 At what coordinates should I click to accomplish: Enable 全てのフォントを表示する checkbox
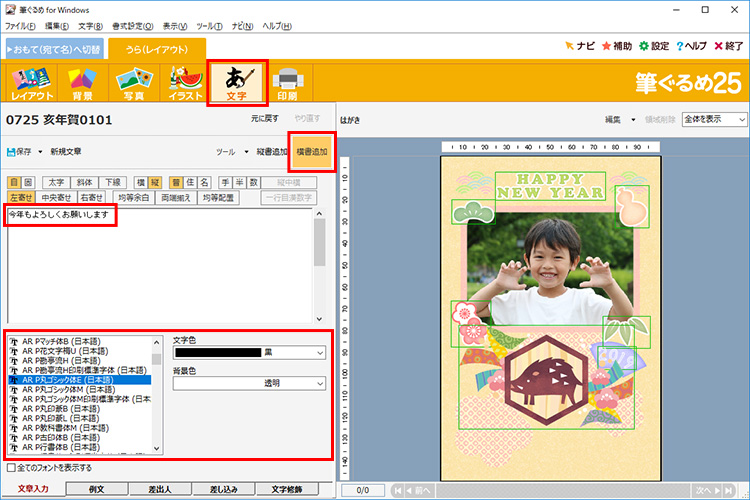pyautogui.click(x=11, y=467)
